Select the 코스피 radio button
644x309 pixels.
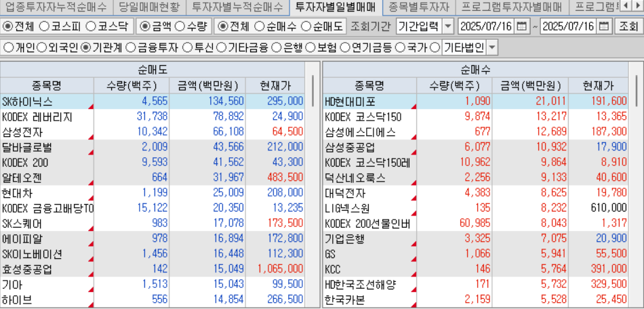pyautogui.click(x=45, y=26)
